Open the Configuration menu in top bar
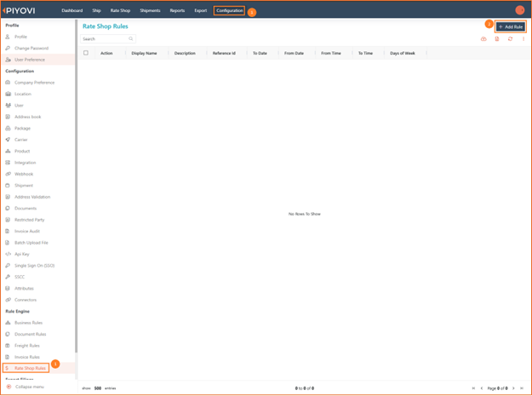This screenshot has height=396, width=532. point(229,11)
